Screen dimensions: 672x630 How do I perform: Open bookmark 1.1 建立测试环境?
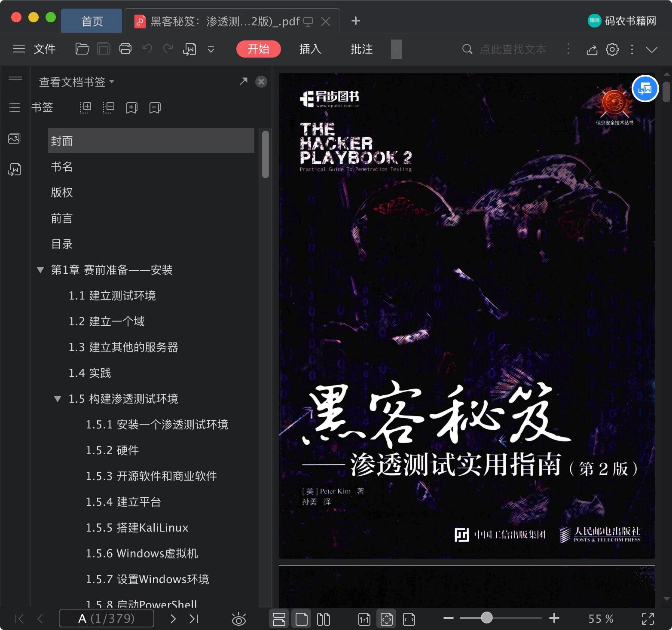112,296
